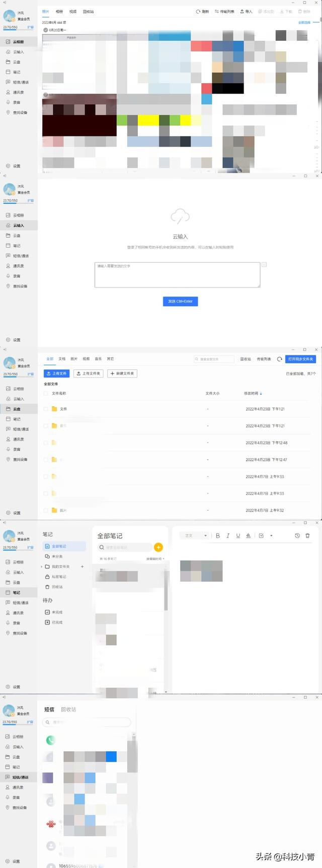Delete the note with the trash icon
Screen dimensions: 322x868
pyautogui.click(x=308, y=536)
